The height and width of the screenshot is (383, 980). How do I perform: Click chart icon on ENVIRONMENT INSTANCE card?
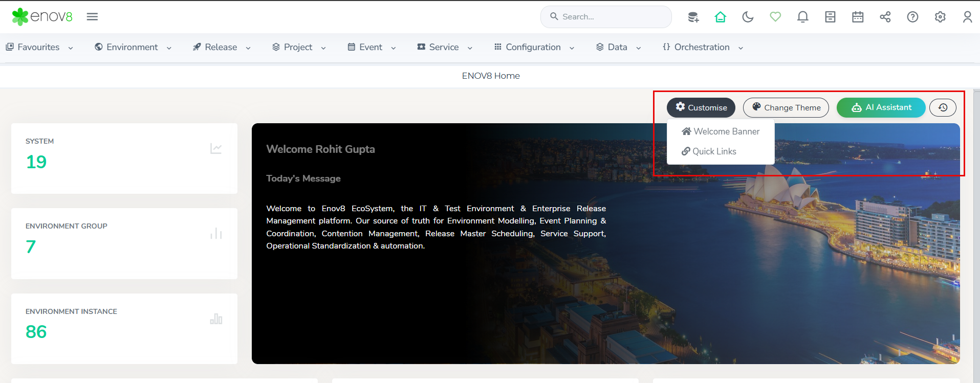[x=216, y=319]
